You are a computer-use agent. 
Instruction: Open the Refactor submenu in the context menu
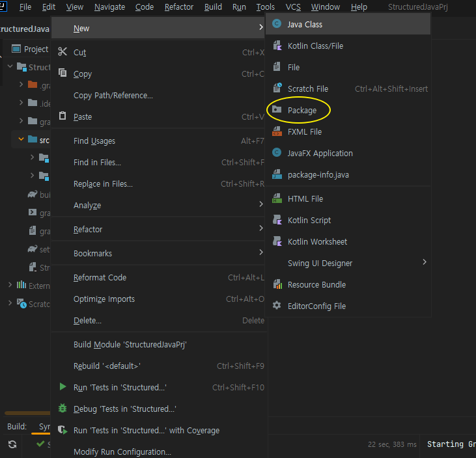pos(160,229)
